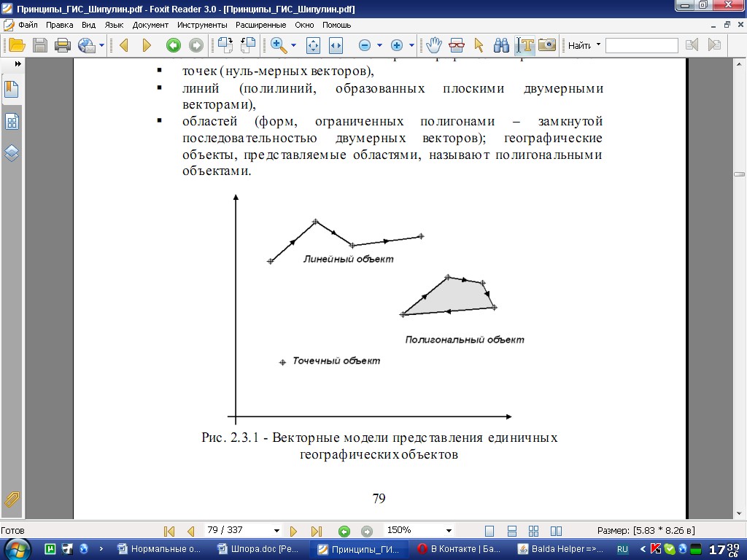Go to previous page with yellow left arrow
The height and width of the screenshot is (560, 747).
pyautogui.click(x=124, y=45)
